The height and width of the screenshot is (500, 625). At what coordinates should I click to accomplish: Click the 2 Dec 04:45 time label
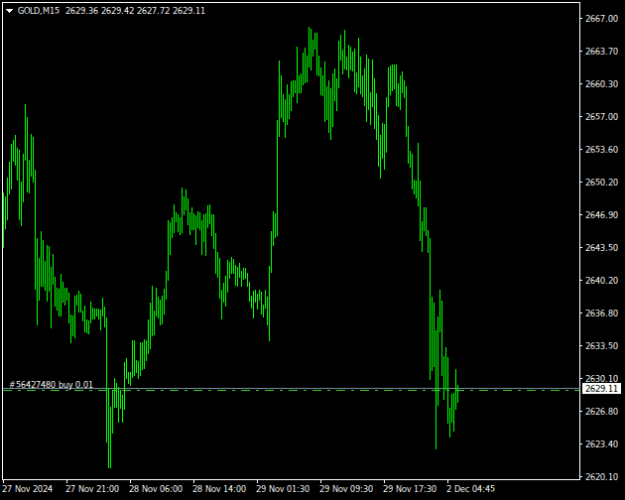tap(471, 489)
